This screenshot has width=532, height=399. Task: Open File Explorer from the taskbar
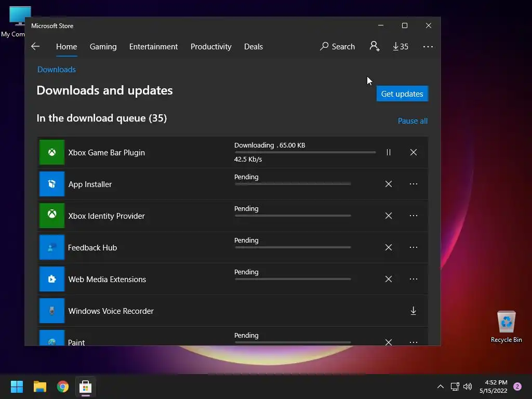click(39, 387)
